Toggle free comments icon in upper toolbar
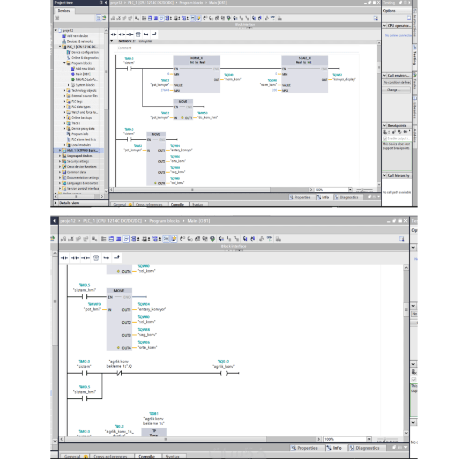 (x=161, y=18)
